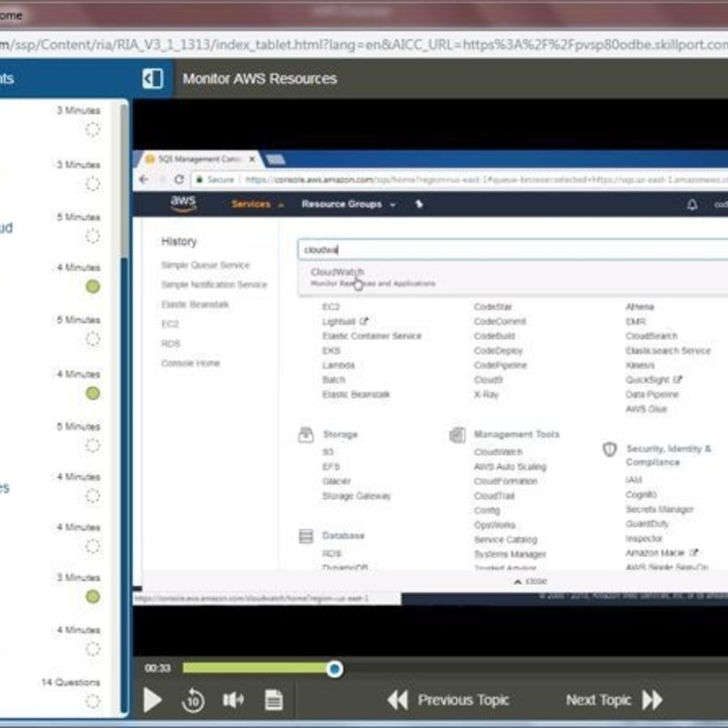The height and width of the screenshot is (728, 728).
Task: Open CodeCommit service
Action: tap(500, 321)
